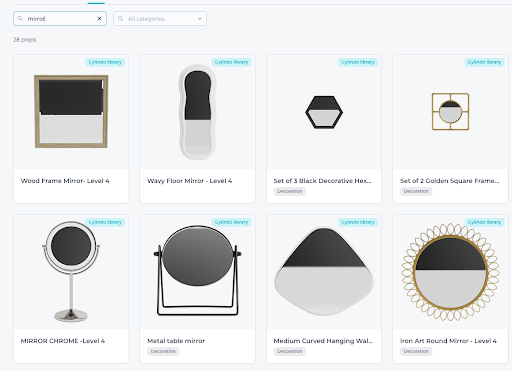Click Cylindo library badge on hexagon mirror card
Viewport: 512px width, 371px height.
tap(358, 62)
